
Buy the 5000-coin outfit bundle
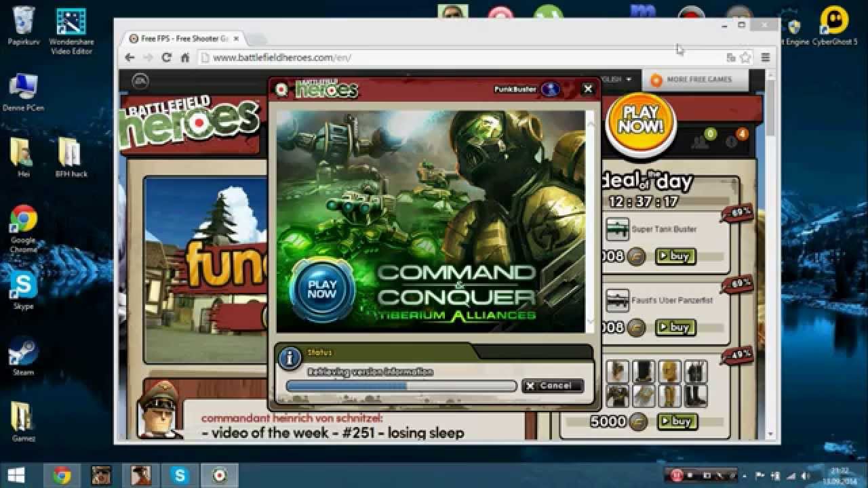[x=677, y=422]
